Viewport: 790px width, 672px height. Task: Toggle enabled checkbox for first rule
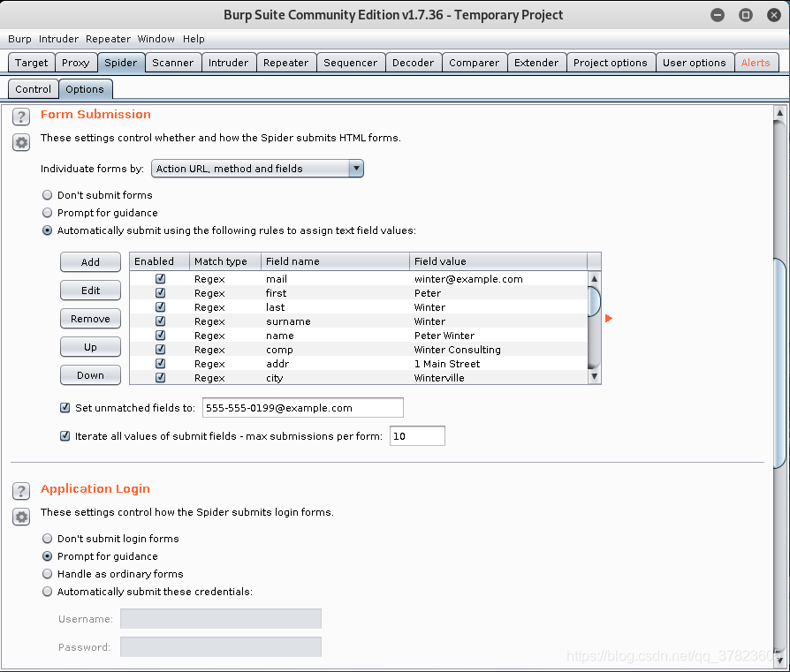click(160, 292)
